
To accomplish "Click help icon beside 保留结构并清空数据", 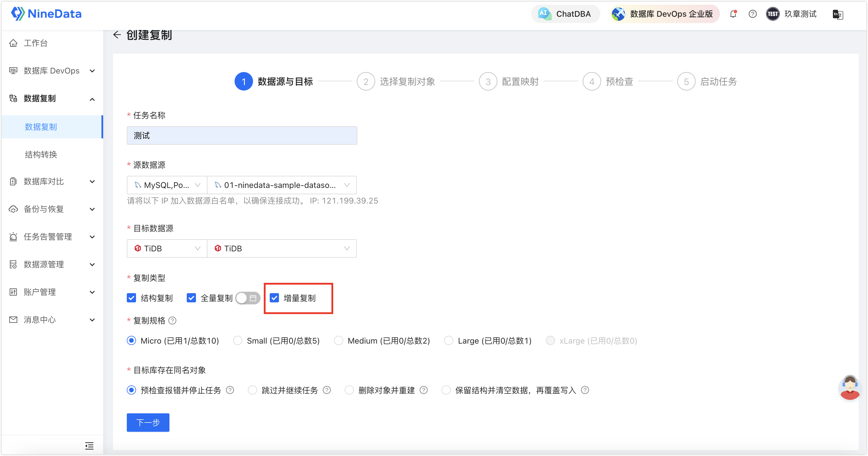I will (x=585, y=390).
